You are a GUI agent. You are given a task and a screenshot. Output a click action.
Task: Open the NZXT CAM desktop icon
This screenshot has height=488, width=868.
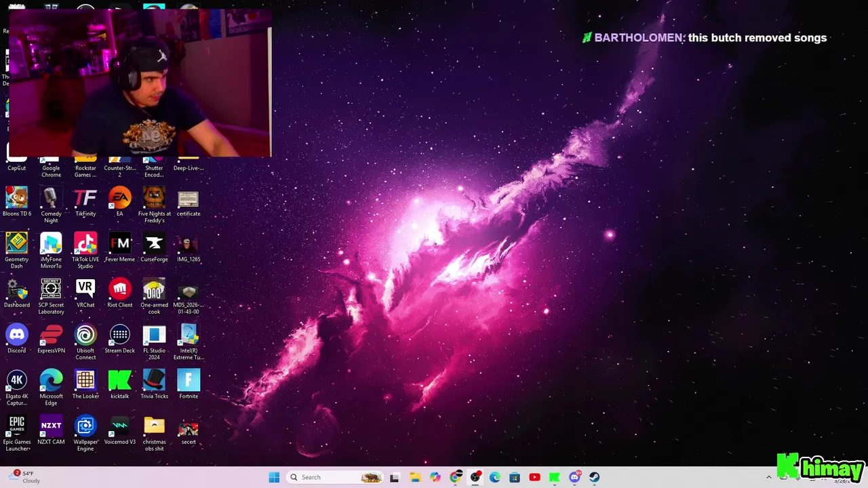(x=51, y=430)
